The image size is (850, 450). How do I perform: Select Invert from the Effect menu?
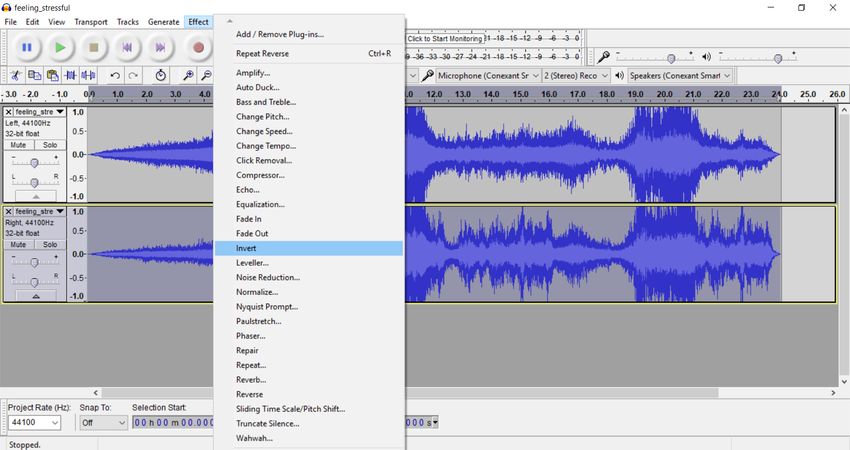pos(309,248)
